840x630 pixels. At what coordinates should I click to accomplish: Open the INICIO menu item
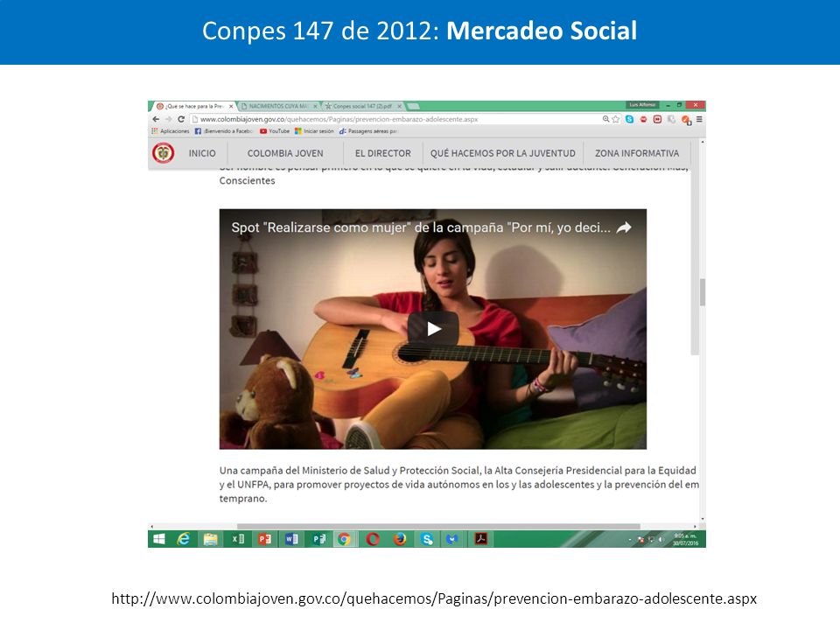202,153
